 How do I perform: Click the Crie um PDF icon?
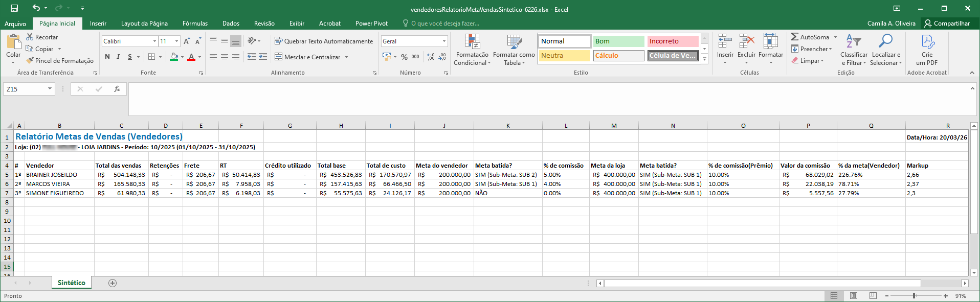(x=927, y=42)
